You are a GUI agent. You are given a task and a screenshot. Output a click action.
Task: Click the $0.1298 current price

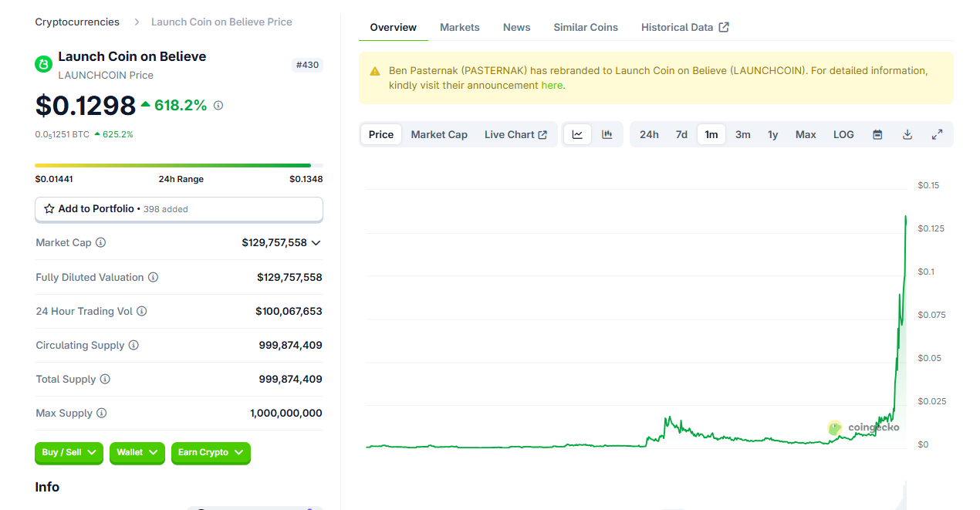tap(86, 106)
